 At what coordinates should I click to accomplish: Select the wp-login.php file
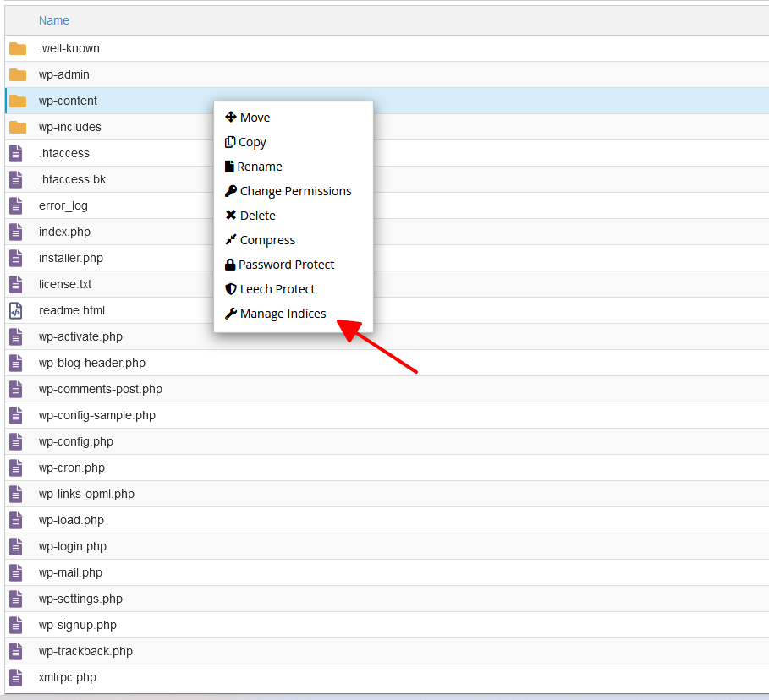[x=73, y=546]
